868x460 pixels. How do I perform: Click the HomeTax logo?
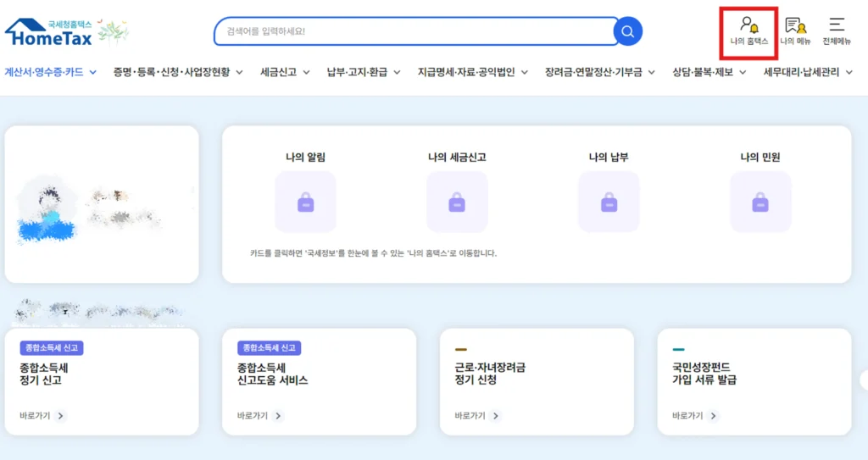pyautogui.click(x=48, y=32)
